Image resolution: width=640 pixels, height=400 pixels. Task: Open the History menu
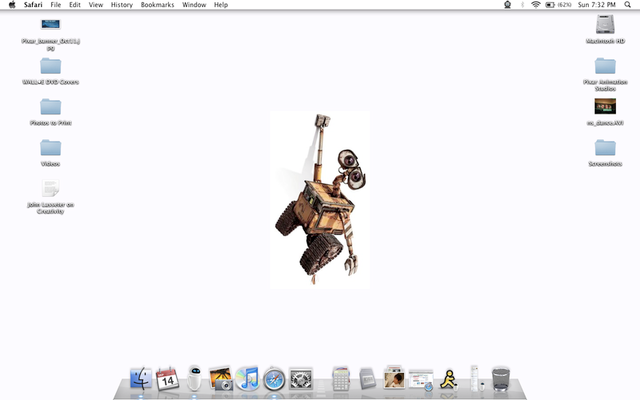(x=122, y=5)
